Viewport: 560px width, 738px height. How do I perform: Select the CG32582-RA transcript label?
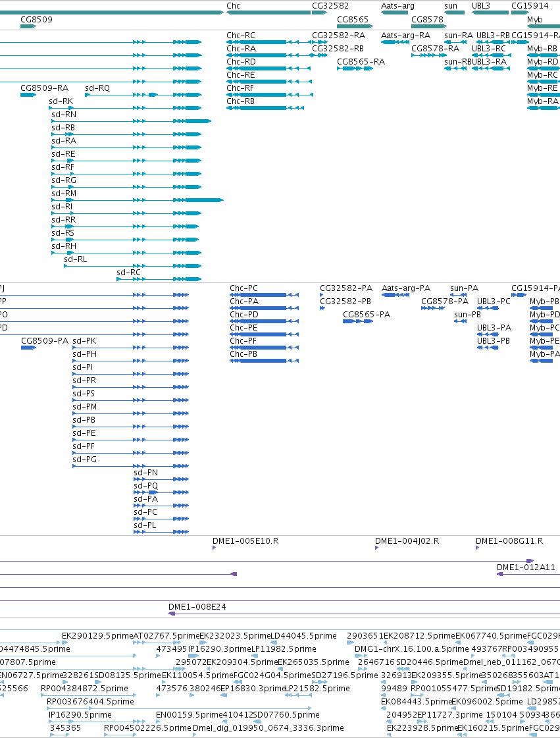(338, 36)
